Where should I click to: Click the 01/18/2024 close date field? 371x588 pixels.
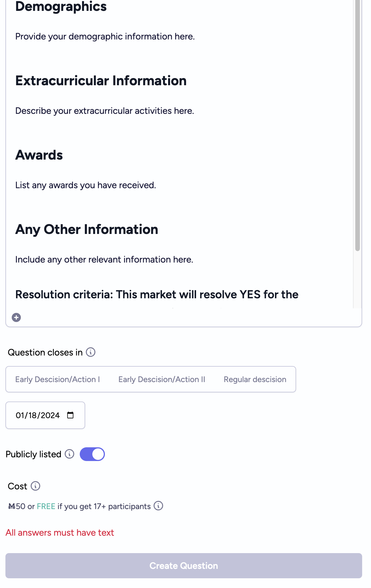pos(45,415)
